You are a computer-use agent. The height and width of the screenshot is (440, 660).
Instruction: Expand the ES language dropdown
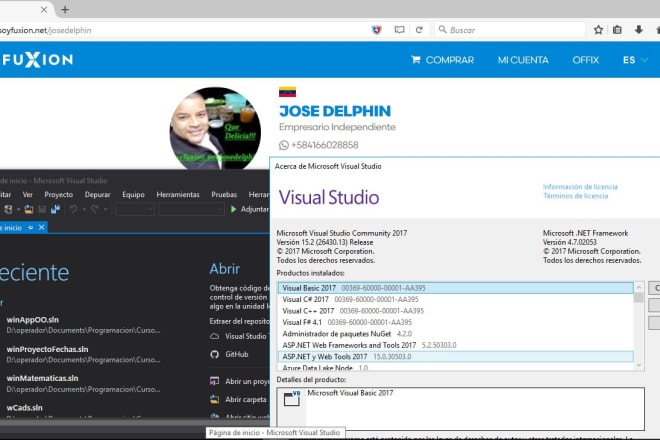635,60
